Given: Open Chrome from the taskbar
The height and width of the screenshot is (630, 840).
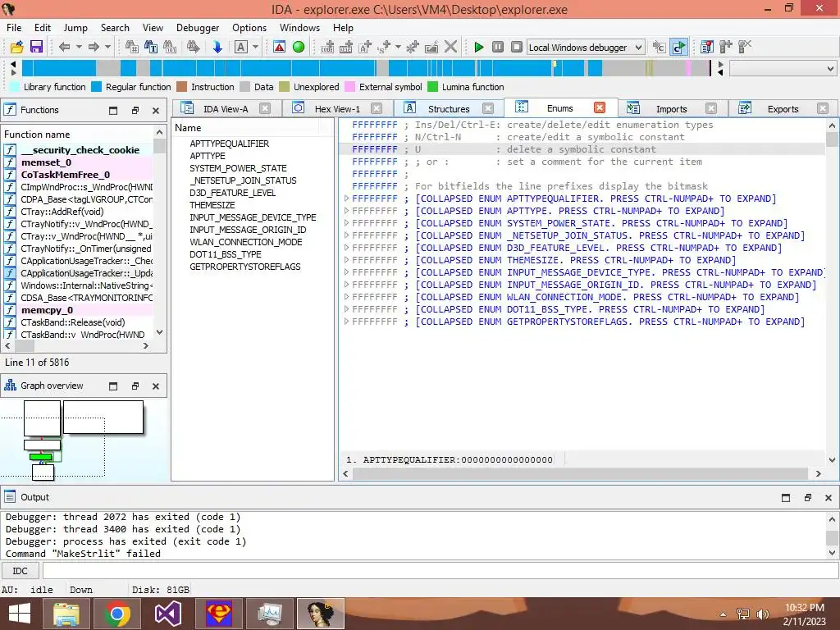Looking at the screenshot, I should tap(117, 614).
